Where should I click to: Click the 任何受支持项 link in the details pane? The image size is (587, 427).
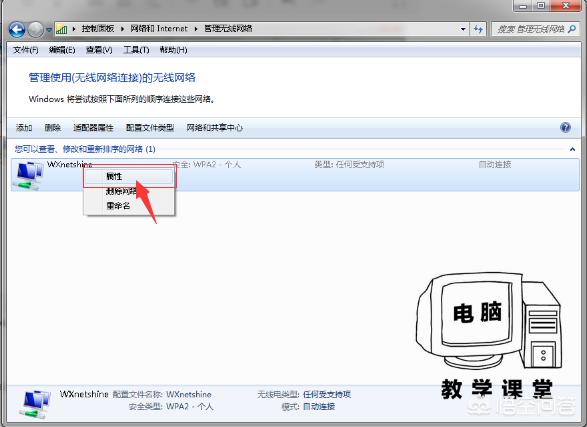(x=327, y=394)
